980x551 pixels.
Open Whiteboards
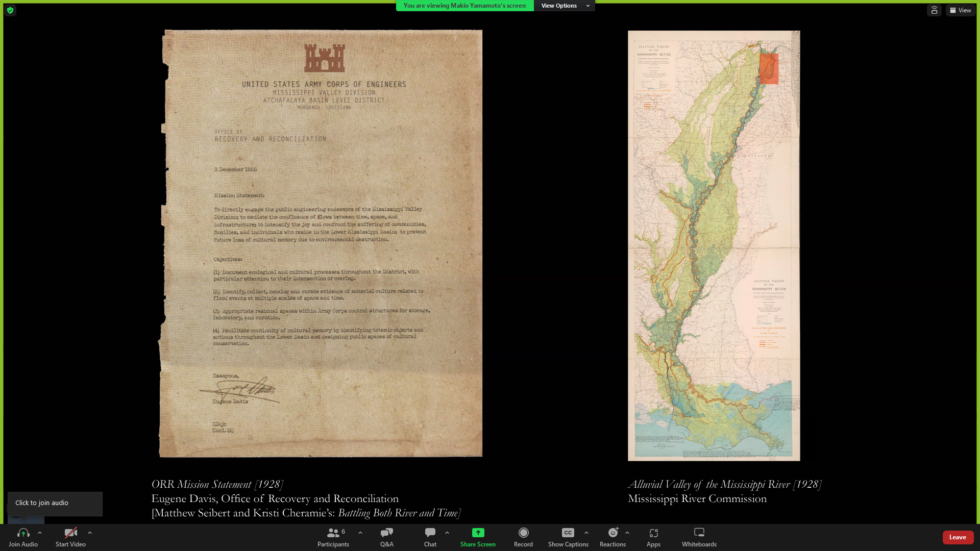[x=699, y=537]
